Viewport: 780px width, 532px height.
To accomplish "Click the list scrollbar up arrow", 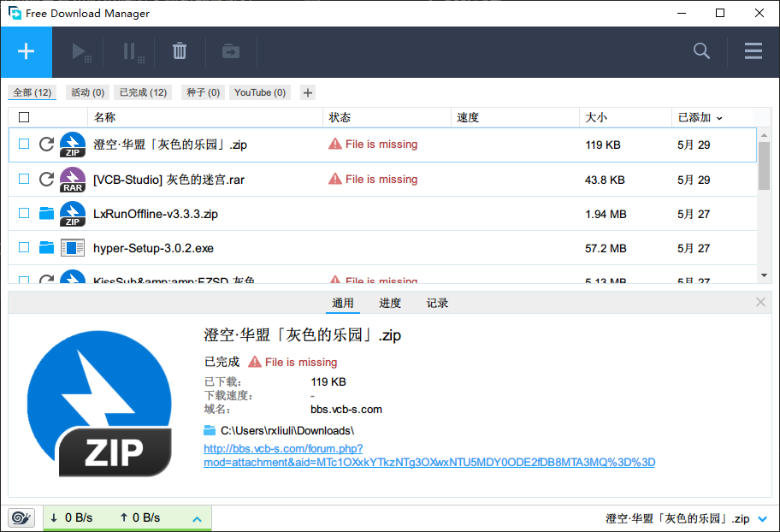I will pos(764,135).
